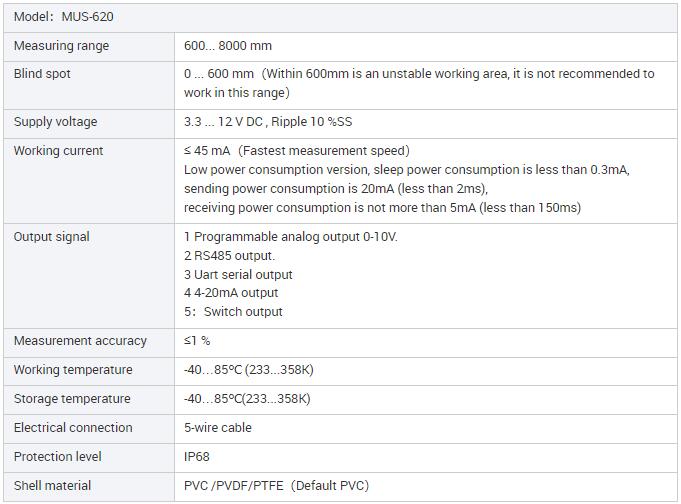681x504 pixels.
Task: Click the 600... 8000 mm value
Action: pos(228,46)
